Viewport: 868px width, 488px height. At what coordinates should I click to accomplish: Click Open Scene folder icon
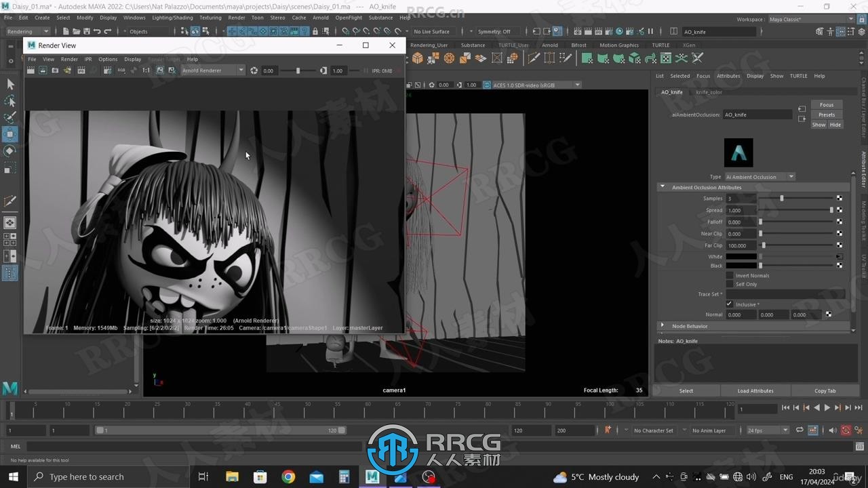[76, 31]
